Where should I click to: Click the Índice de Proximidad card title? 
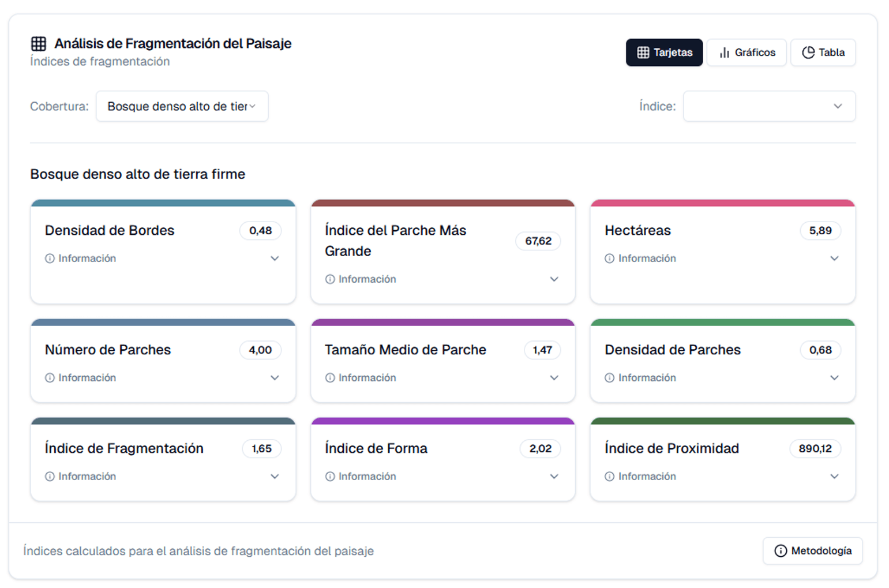pyautogui.click(x=672, y=449)
